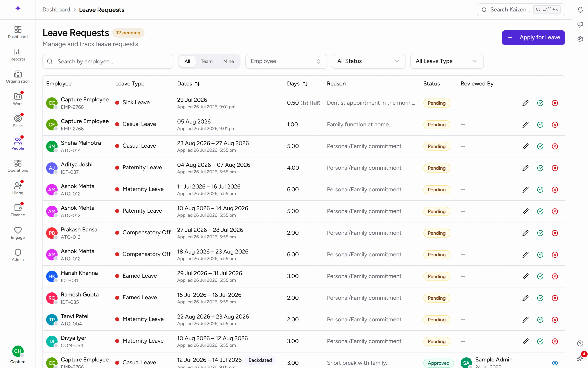588x368 pixels.
Task: Open the Employee filter combo box
Action: (286, 61)
